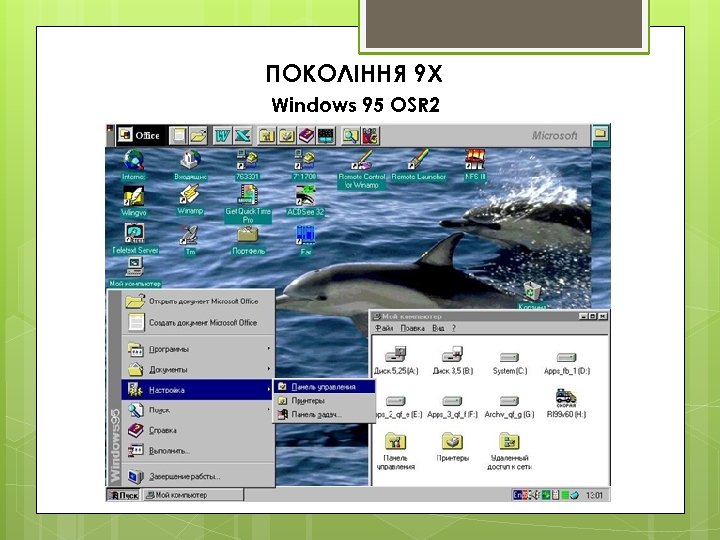This screenshot has width=720, height=540.
Task: Click the new document icon on Office bar
Action: point(178,135)
